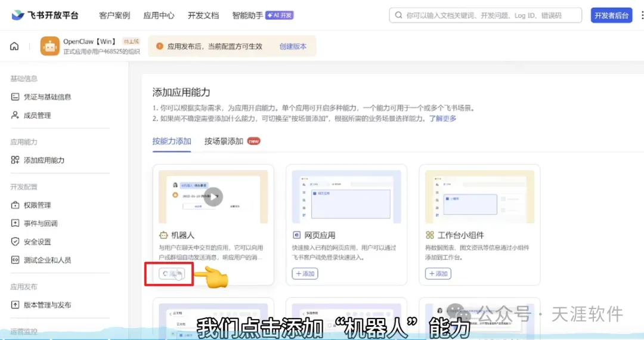Click the Feishu Open Platform logo
The image size is (644, 340).
click(x=45, y=15)
